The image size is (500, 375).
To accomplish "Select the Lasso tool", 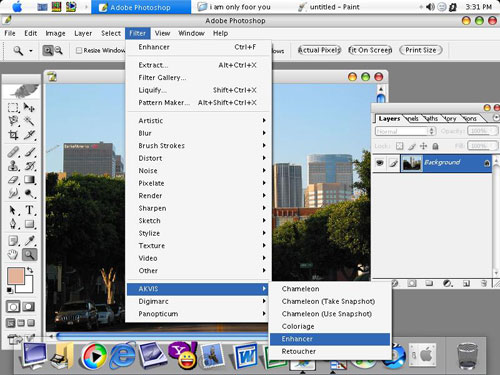I will tap(13, 121).
